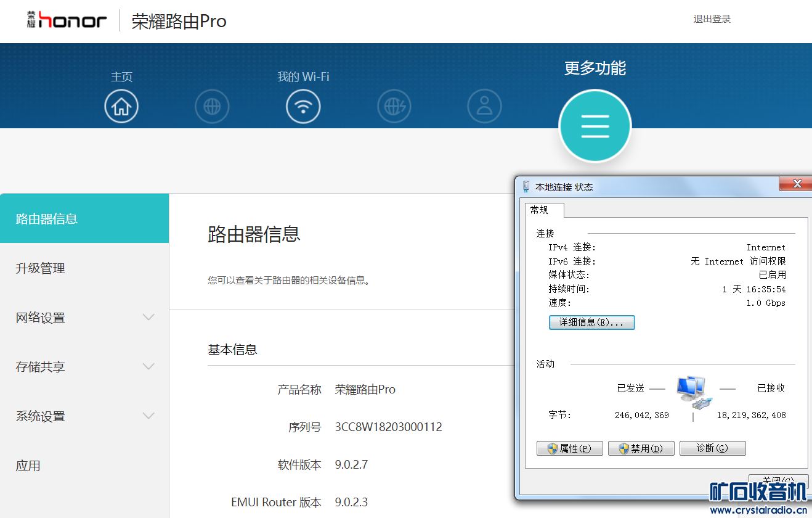Expand the 系统设置 chevron

pos(148,416)
